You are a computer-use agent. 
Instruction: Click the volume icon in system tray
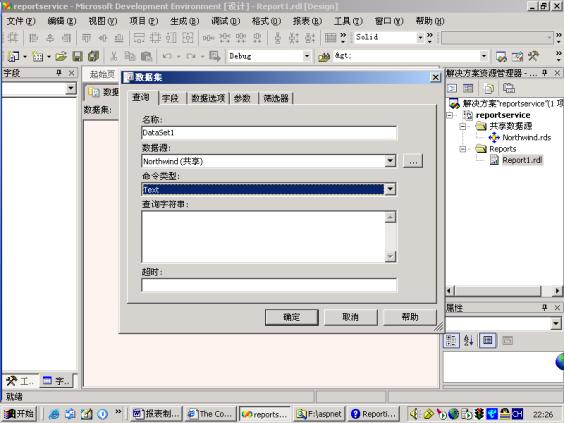click(414, 414)
